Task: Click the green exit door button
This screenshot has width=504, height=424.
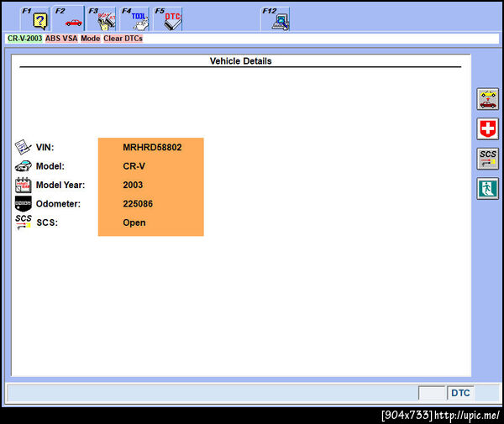Action: point(487,189)
